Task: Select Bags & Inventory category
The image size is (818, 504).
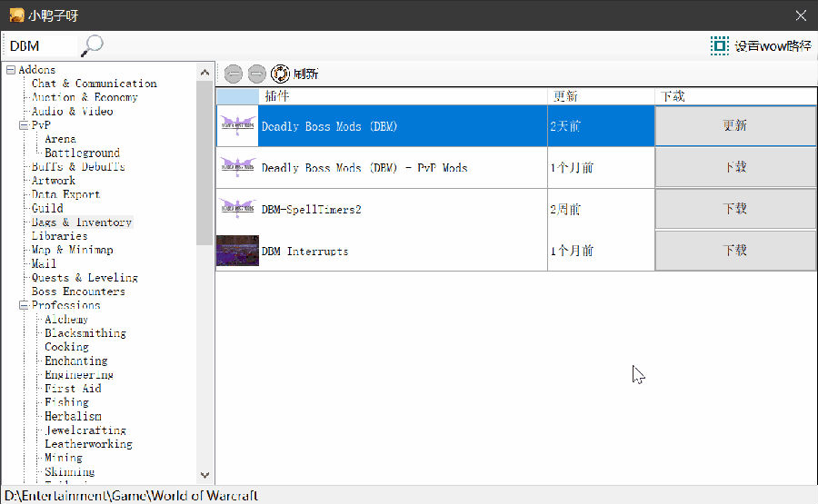Action: tap(82, 222)
